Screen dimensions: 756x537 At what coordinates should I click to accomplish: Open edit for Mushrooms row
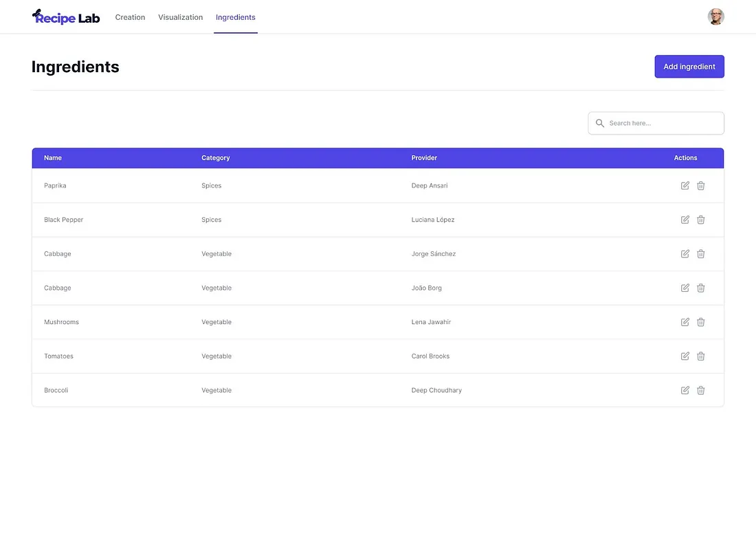tap(685, 322)
